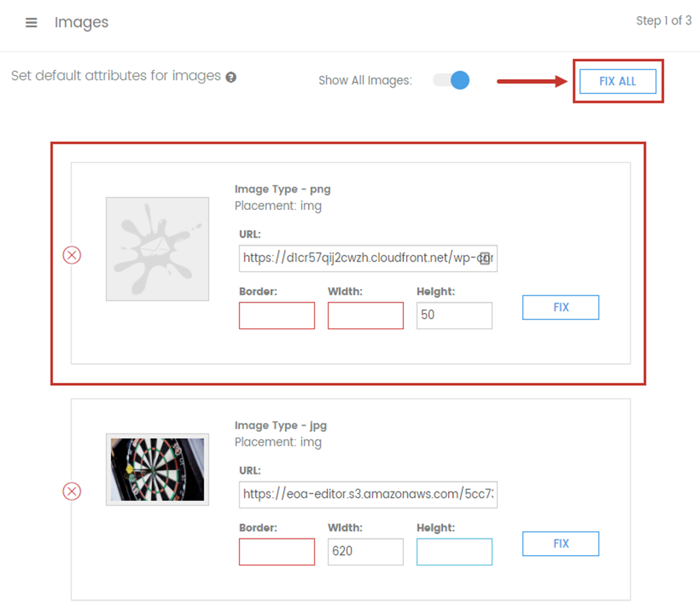This screenshot has height=614, width=700.
Task: Click the copy icon inside cloudfront URL field
Action: point(485,258)
